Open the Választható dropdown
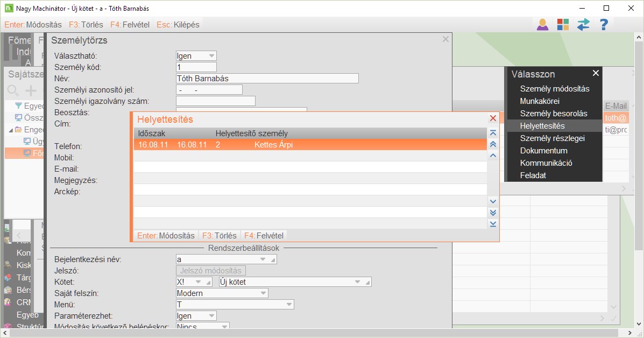The image size is (644, 338). (211, 56)
